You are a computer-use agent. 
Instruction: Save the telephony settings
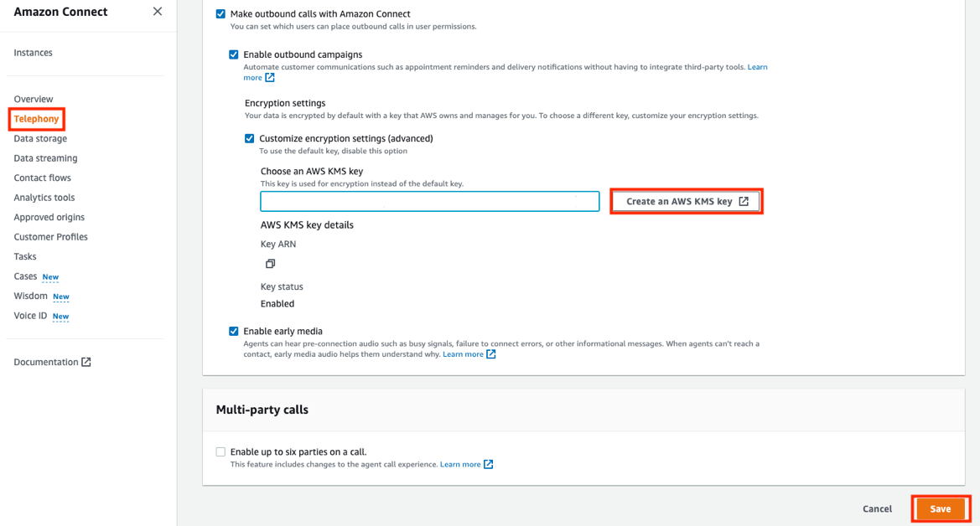click(940, 508)
